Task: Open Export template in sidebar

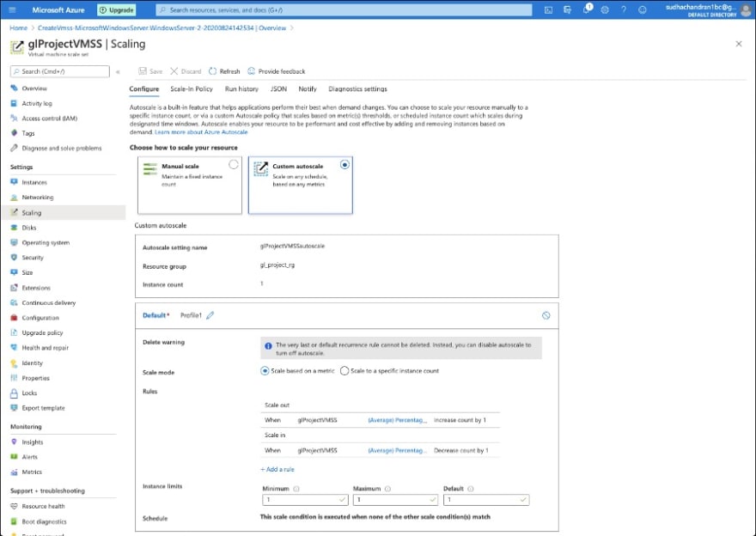Action: 43,408
